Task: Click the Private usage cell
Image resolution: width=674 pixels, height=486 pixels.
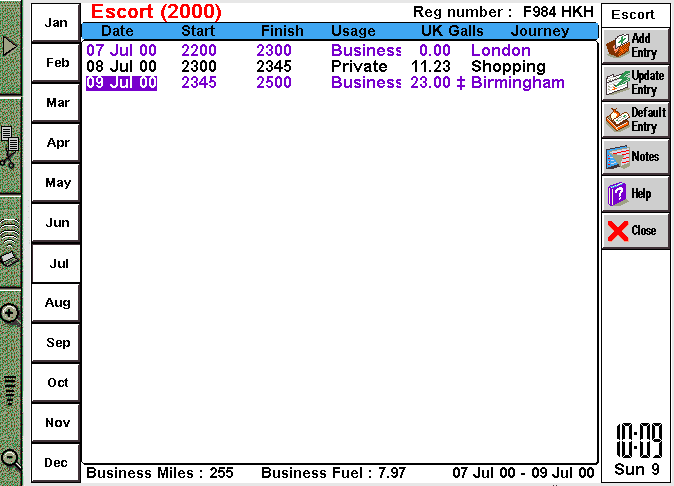Action: (359, 66)
